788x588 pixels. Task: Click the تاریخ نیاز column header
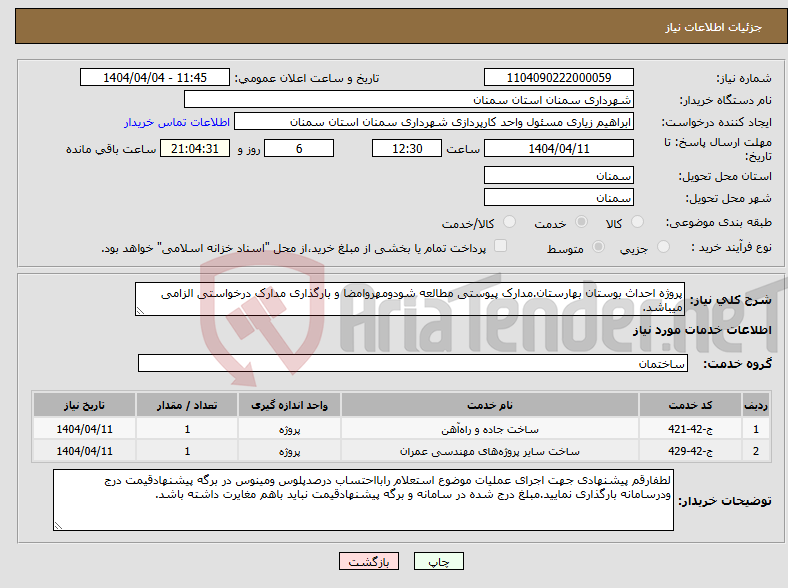click(84, 405)
